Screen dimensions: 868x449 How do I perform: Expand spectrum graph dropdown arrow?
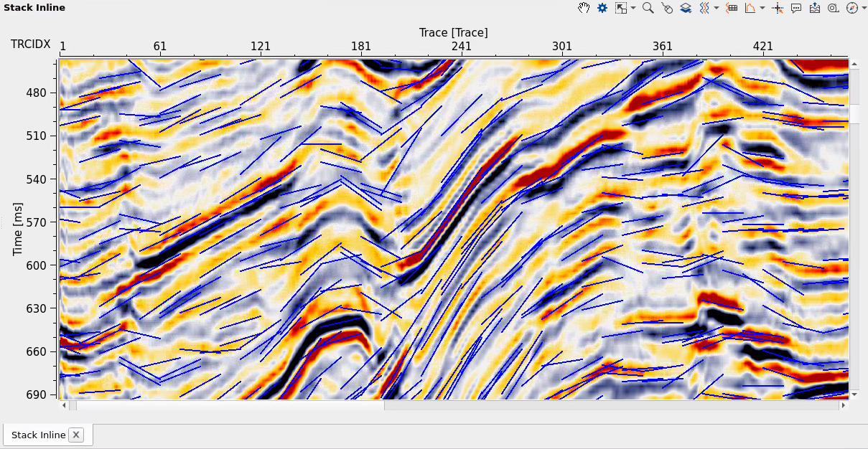point(762,9)
